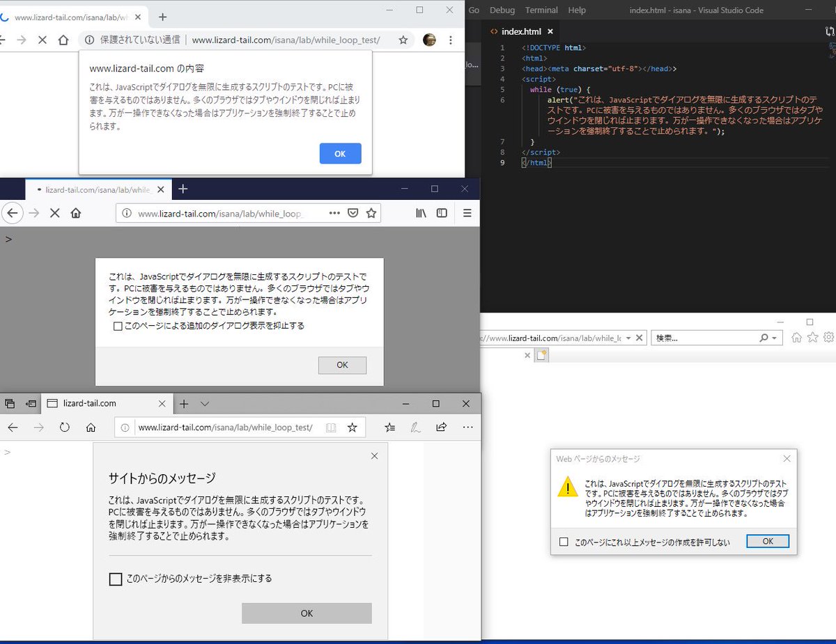Open Firefox page actions ellipsis
This screenshot has height=644, width=836.
point(334,213)
